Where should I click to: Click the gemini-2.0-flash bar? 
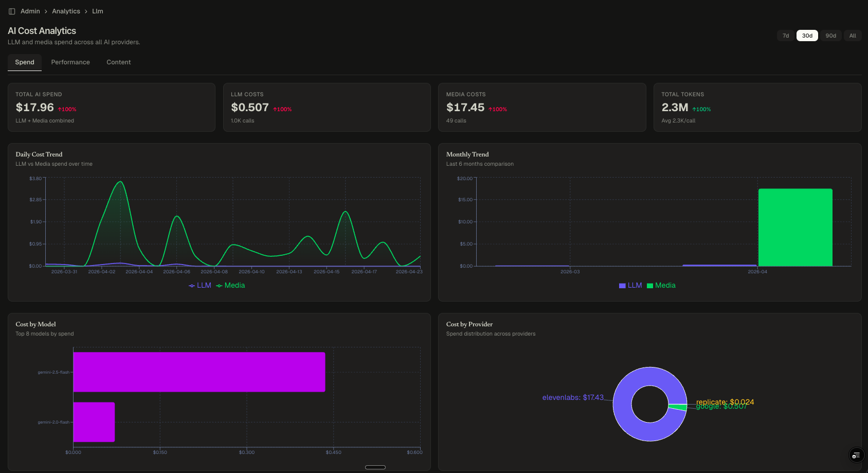94,422
